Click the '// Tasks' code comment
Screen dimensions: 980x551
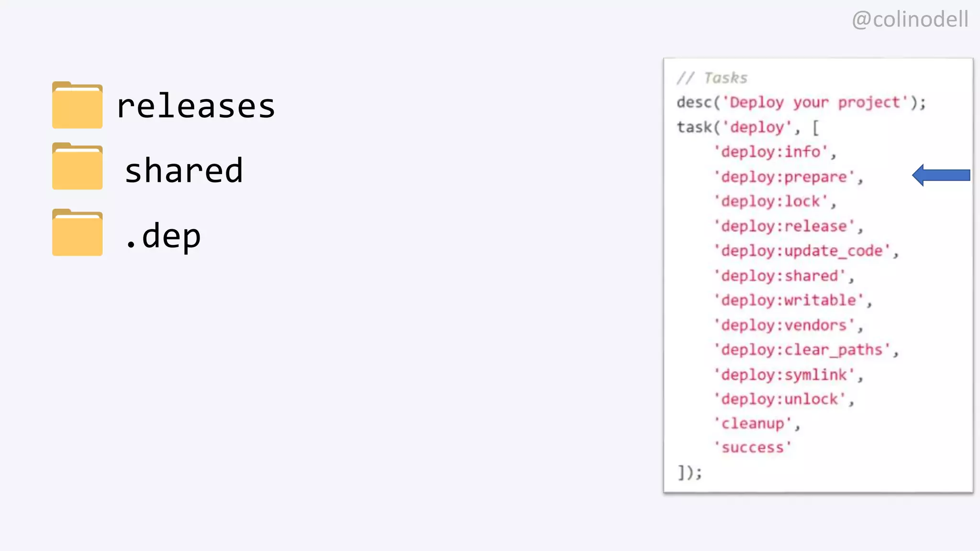[x=712, y=78]
